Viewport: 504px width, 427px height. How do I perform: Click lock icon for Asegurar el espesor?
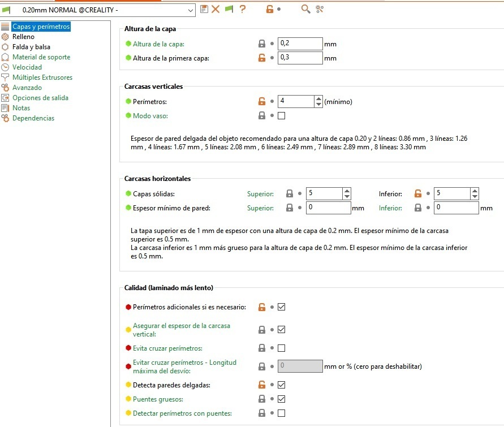click(x=262, y=329)
